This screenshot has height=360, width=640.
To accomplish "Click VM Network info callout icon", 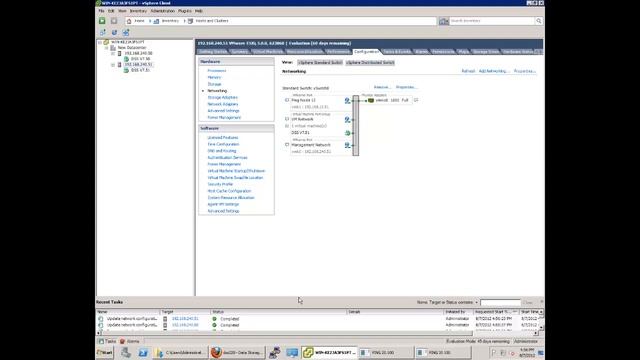I will [287, 119].
